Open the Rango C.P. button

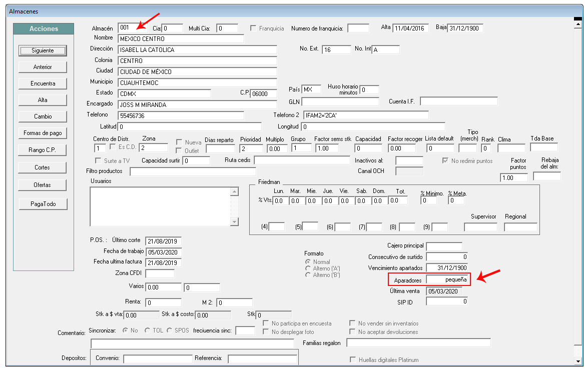click(x=43, y=150)
